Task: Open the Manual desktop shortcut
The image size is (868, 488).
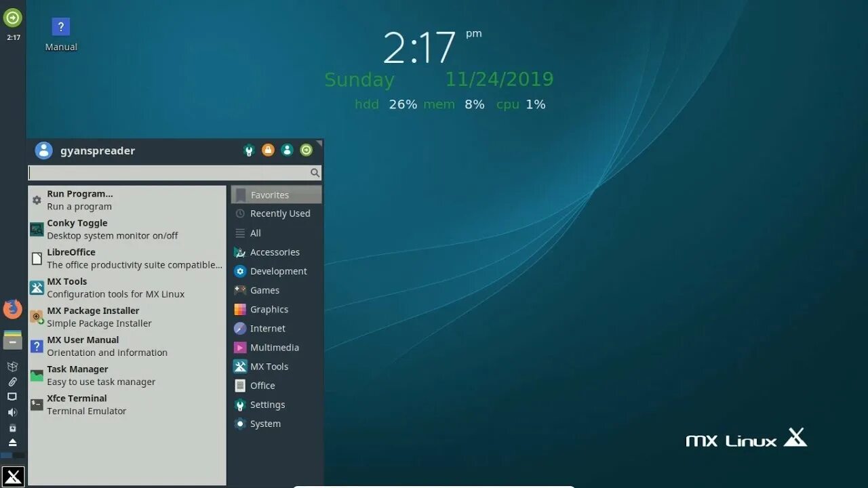Action: pyautogui.click(x=61, y=35)
